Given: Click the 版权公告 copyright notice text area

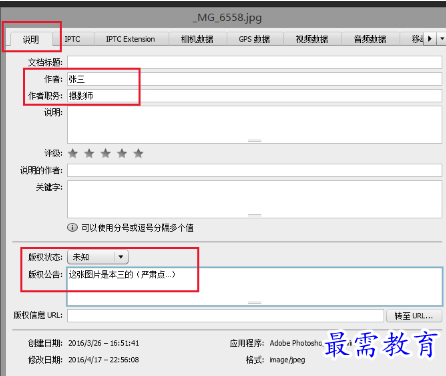Looking at the screenshot, I should [255, 286].
